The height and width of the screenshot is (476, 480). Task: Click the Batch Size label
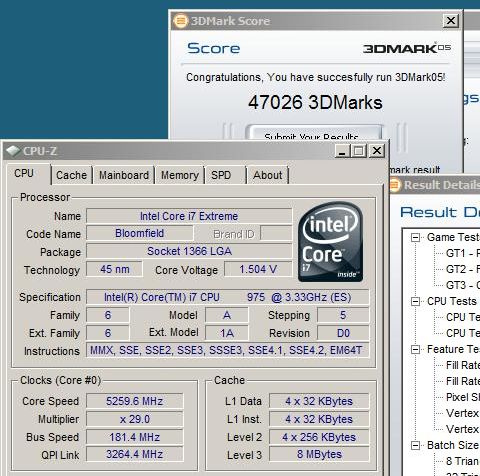coord(453,445)
